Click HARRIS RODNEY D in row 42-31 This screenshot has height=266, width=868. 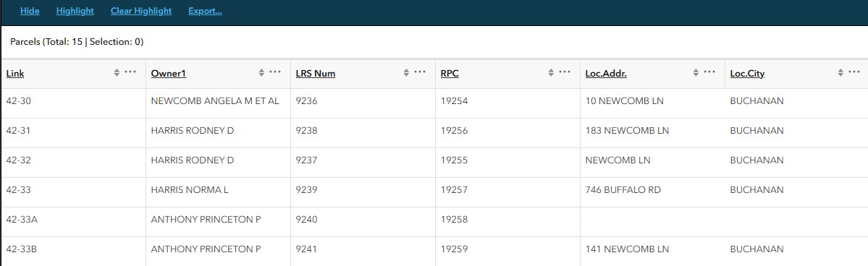[193, 131]
